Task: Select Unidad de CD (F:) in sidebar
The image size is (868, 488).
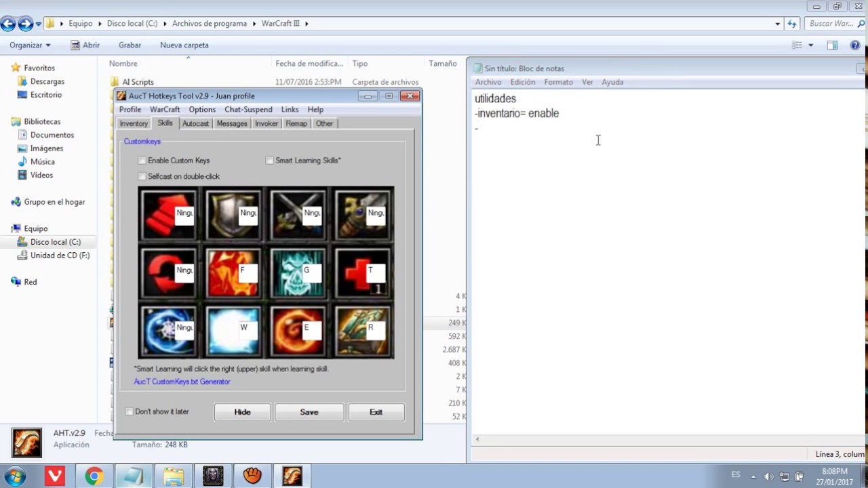Action: pyautogui.click(x=60, y=256)
